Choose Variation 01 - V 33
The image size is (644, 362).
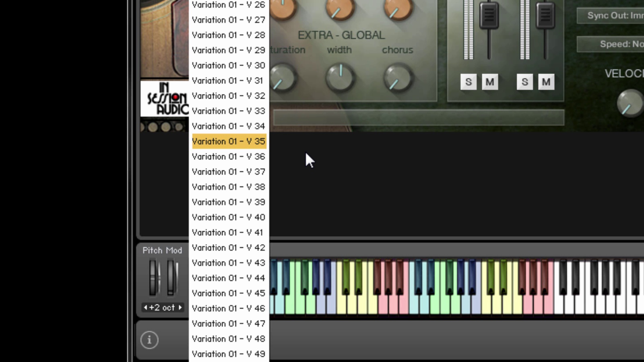pos(229,111)
